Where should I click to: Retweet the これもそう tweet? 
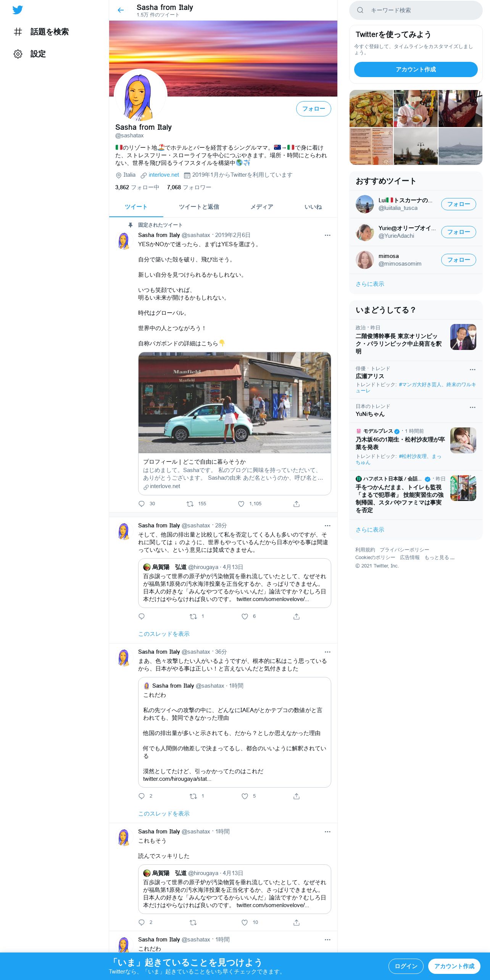pyautogui.click(x=193, y=922)
